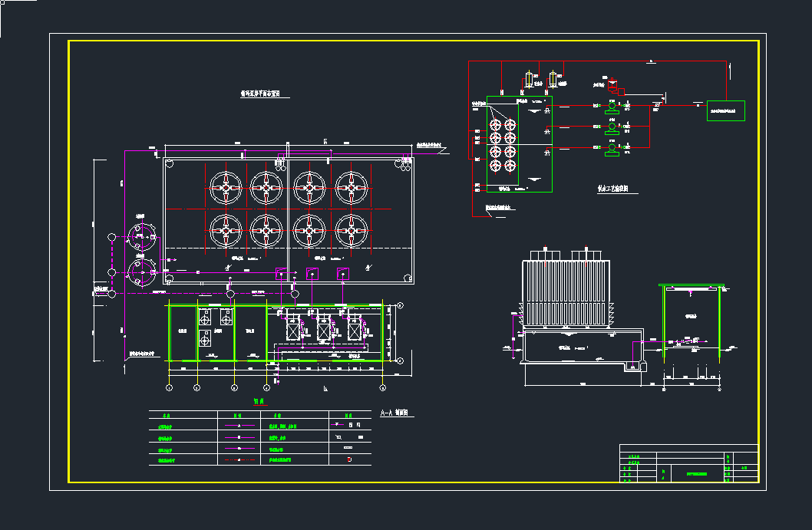Click the yellow filter vessel in flow diagram
The width and height of the screenshot is (812, 530).
coord(553,81)
